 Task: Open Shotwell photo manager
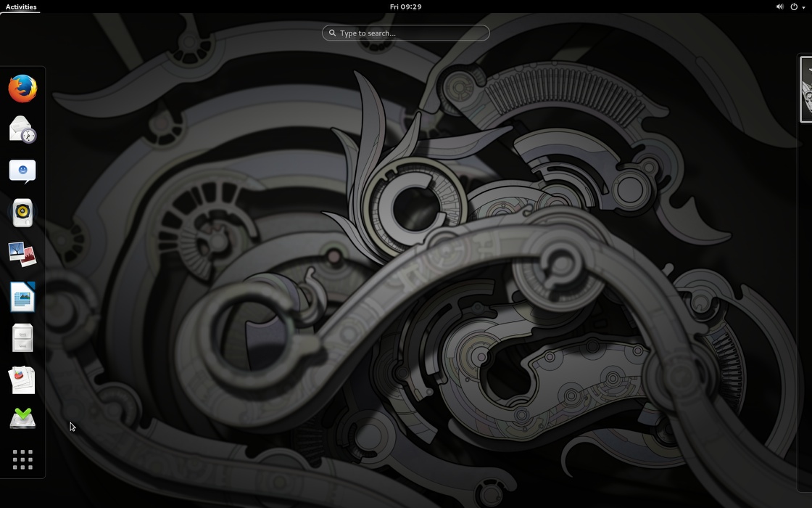click(22, 254)
